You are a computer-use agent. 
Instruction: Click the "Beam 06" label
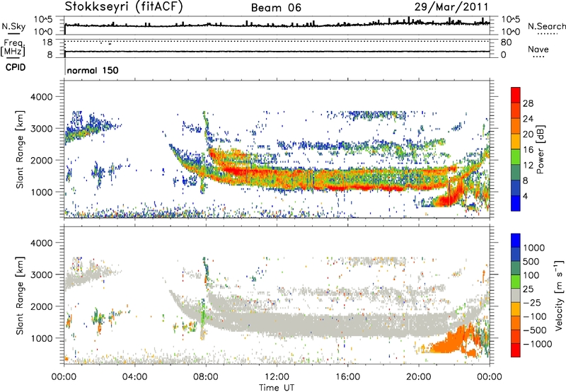276,8
